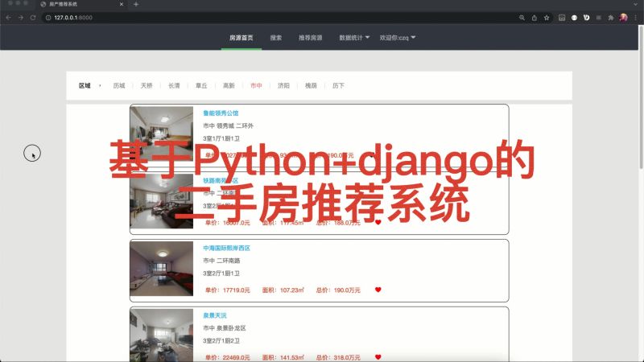Image resolution: width=644 pixels, height=362 pixels.
Task: Open the 搜索 nav item
Action: click(276, 38)
